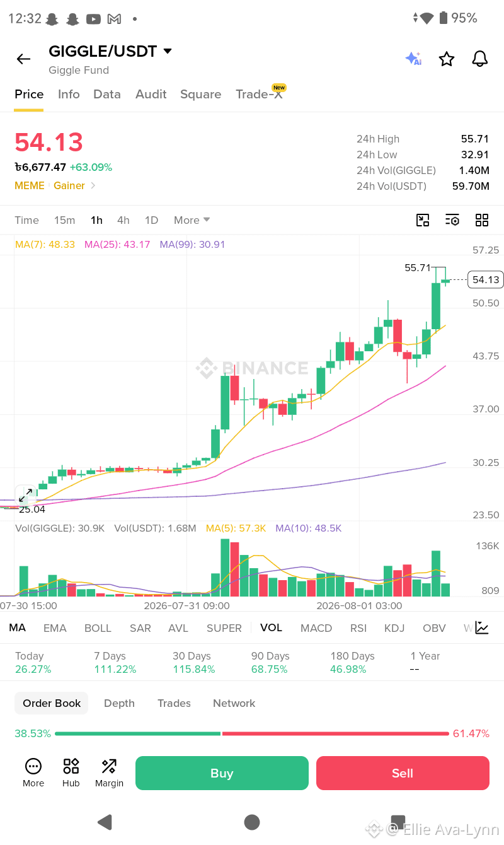The height and width of the screenshot is (845, 504).
Task: Tap the red Sell button
Action: (403, 773)
